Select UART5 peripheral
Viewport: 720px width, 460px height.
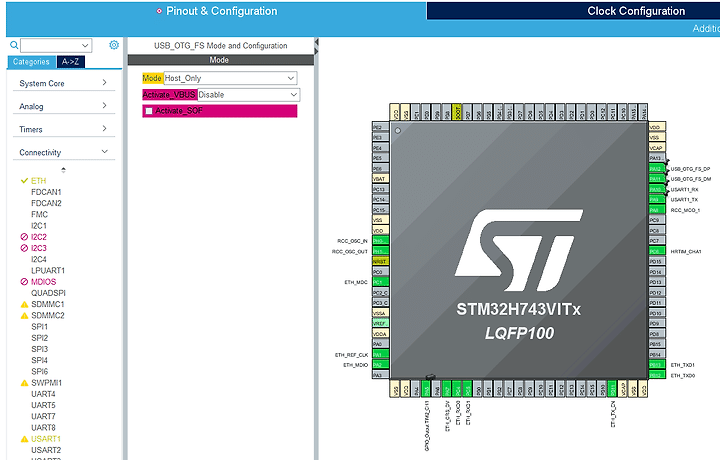pyautogui.click(x=43, y=405)
